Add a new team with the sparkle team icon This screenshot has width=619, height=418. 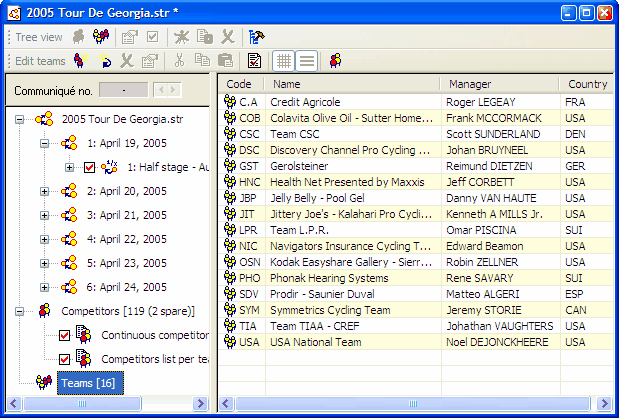[81, 61]
